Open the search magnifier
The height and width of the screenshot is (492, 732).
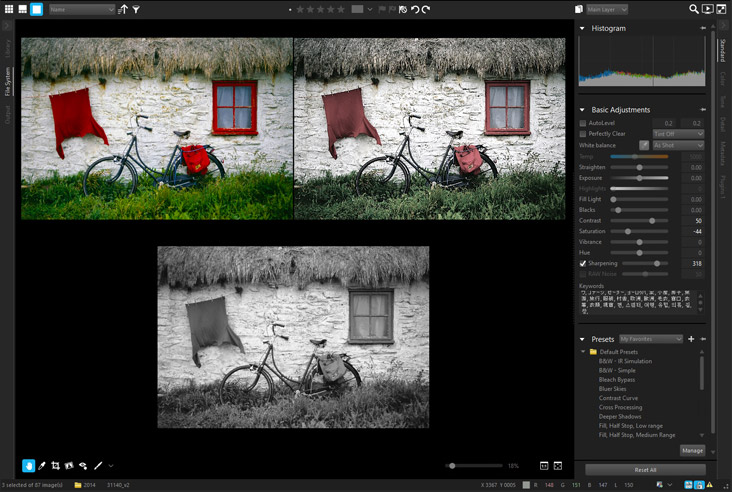click(x=694, y=9)
